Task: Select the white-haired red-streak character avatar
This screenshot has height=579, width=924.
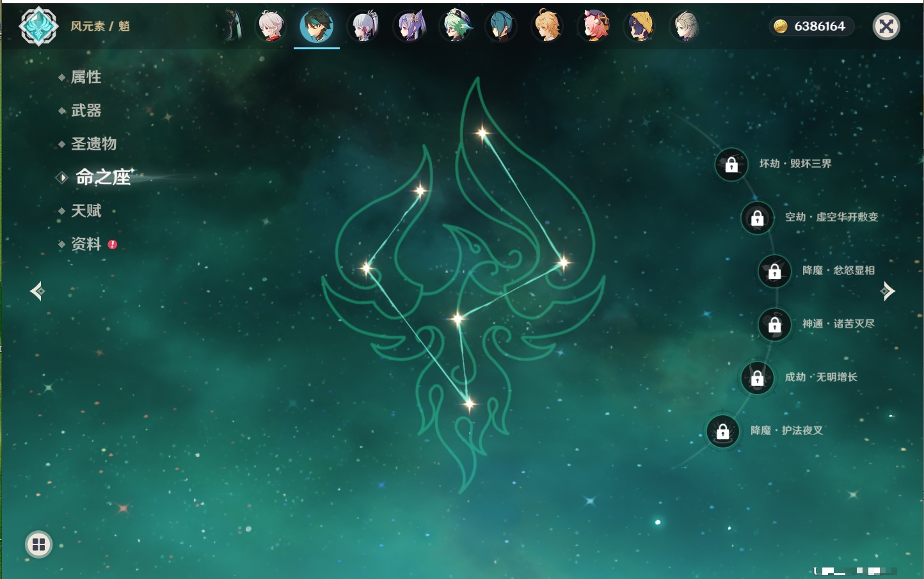Action: (271, 27)
